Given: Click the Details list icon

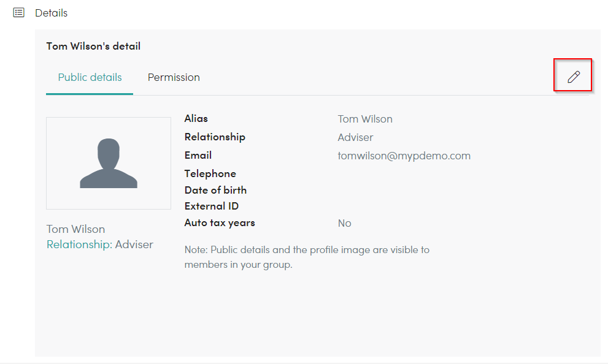Looking at the screenshot, I should click(18, 13).
